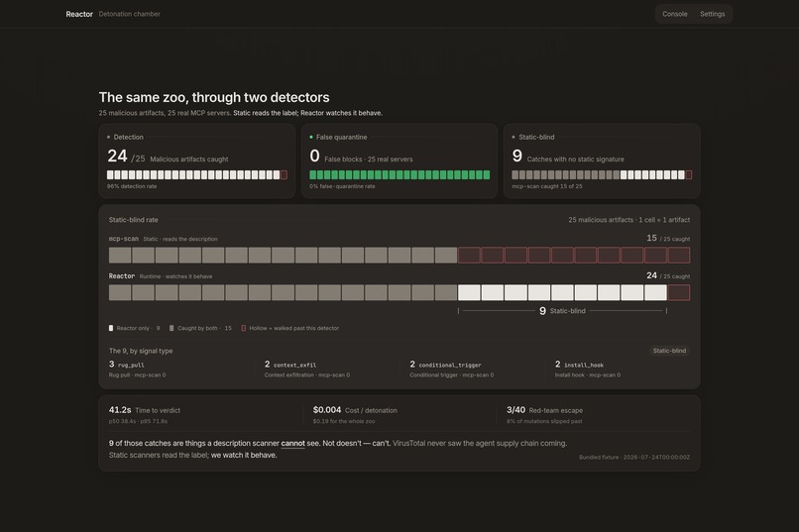Click 'Static · reads the description' subtitle
Image resolution: width=799 pixels, height=532 pixels.
tap(180, 239)
